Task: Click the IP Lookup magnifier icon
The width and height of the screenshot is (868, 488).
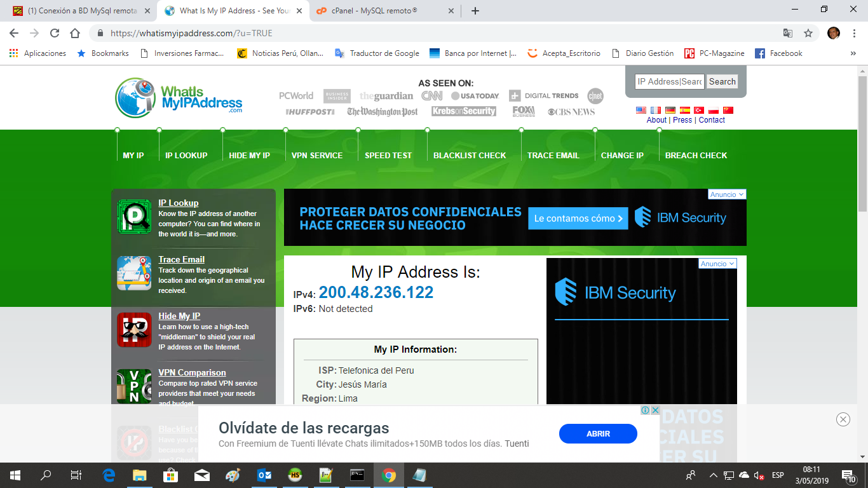Action: [134, 217]
